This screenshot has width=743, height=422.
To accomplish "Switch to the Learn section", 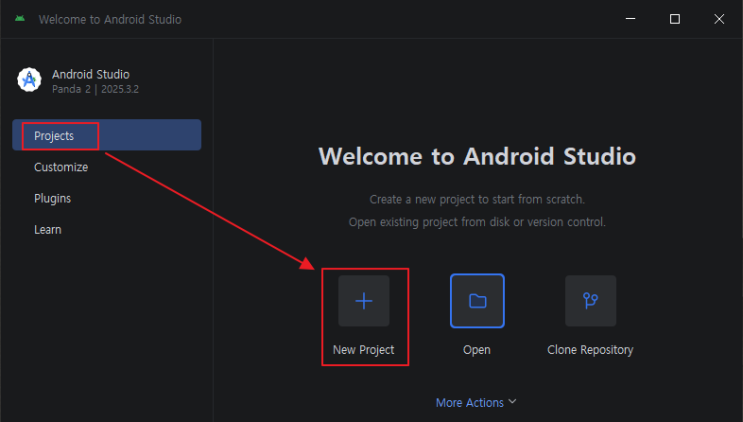I will click(x=48, y=230).
